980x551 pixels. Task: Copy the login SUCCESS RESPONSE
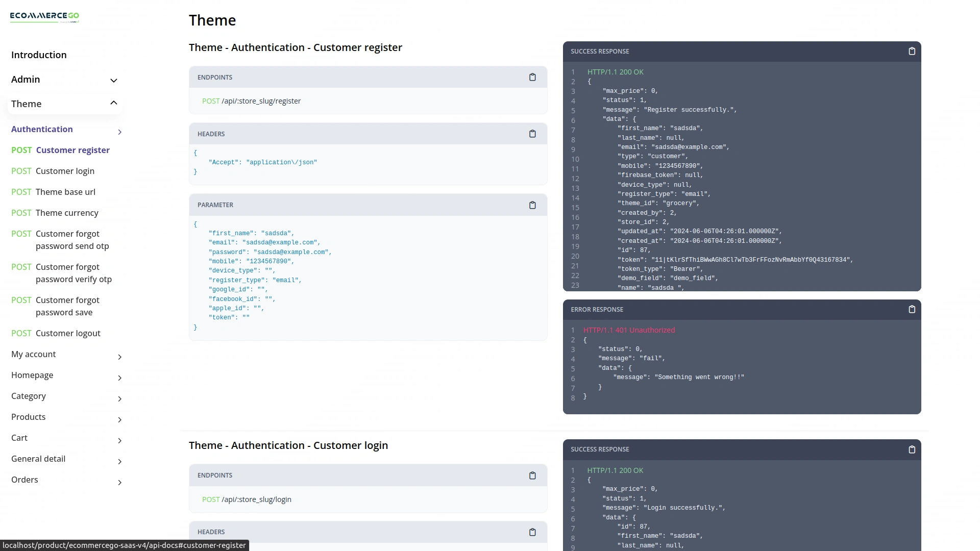[912, 449]
